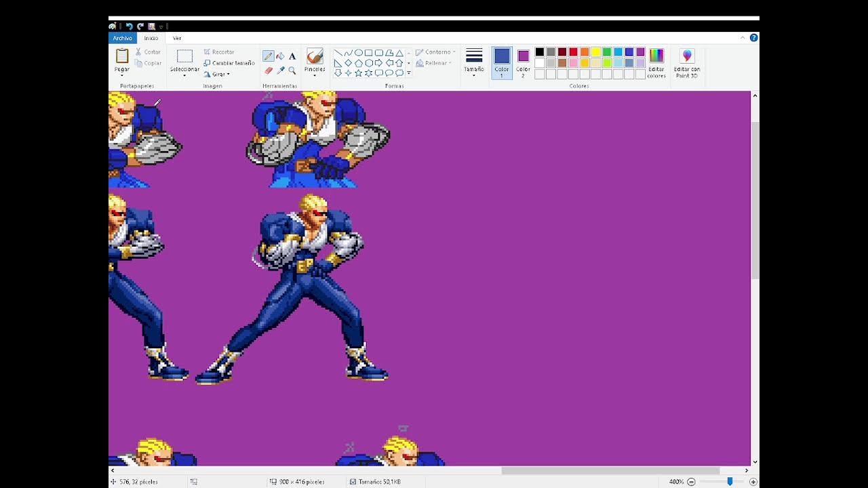Open the Archivo file menu
Image resolution: width=868 pixels, height=488 pixels.
tap(123, 38)
